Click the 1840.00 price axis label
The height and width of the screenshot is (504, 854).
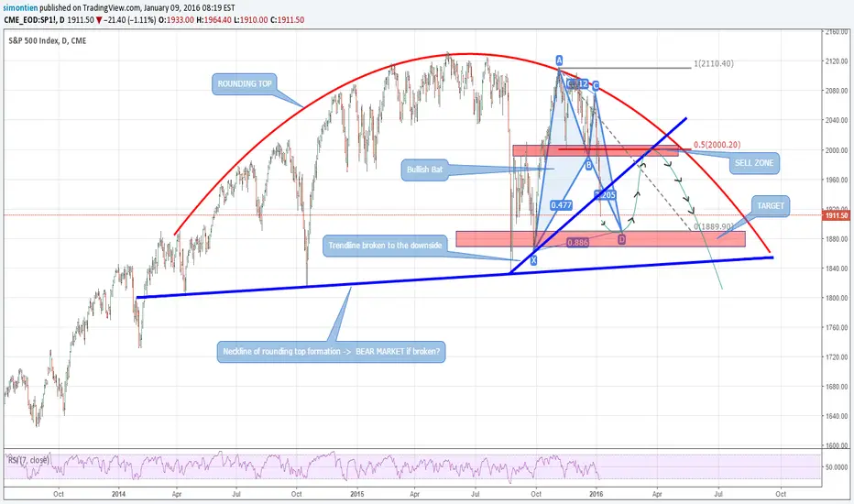pos(837,268)
